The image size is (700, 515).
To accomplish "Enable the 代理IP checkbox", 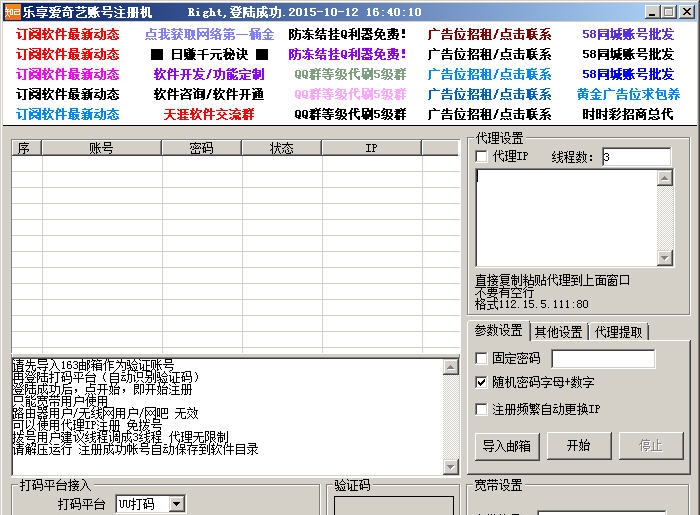I will (x=482, y=157).
